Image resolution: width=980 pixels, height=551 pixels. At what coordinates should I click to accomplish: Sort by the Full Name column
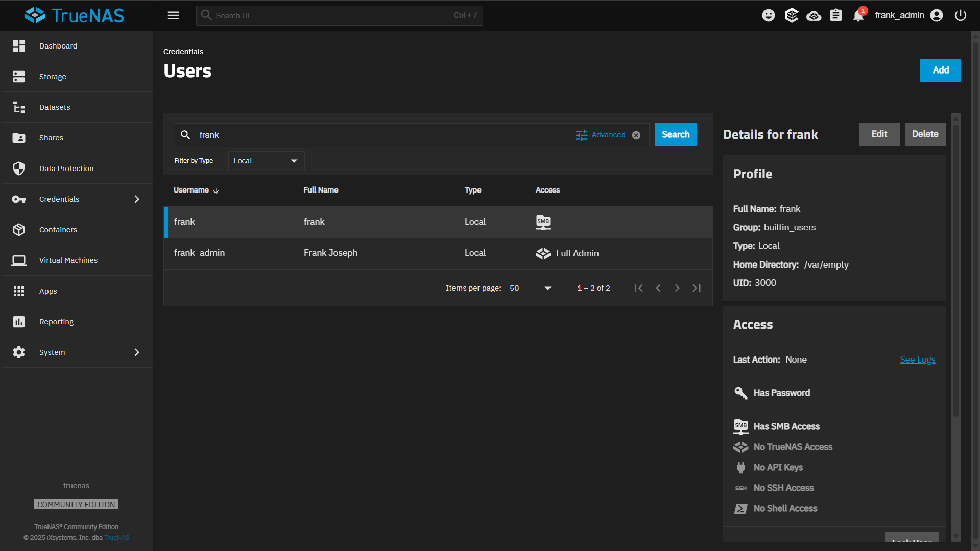click(321, 190)
